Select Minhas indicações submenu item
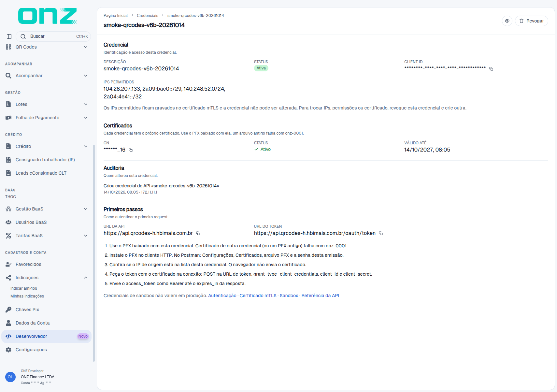 (x=27, y=296)
